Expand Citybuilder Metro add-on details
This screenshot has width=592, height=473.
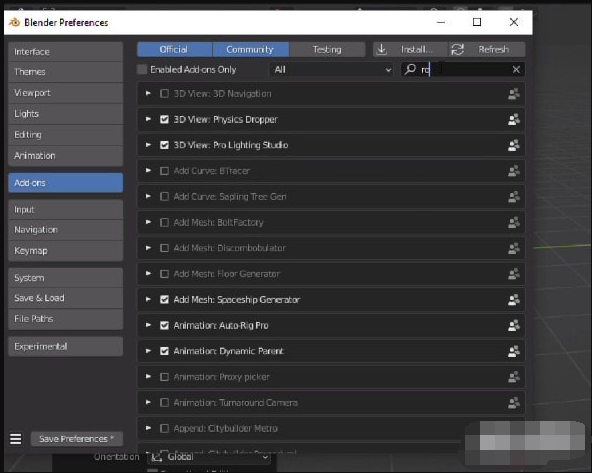(148, 428)
